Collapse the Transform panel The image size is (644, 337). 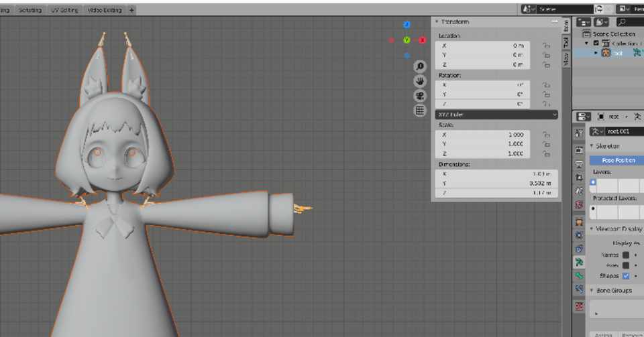pyautogui.click(x=437, y=21)
